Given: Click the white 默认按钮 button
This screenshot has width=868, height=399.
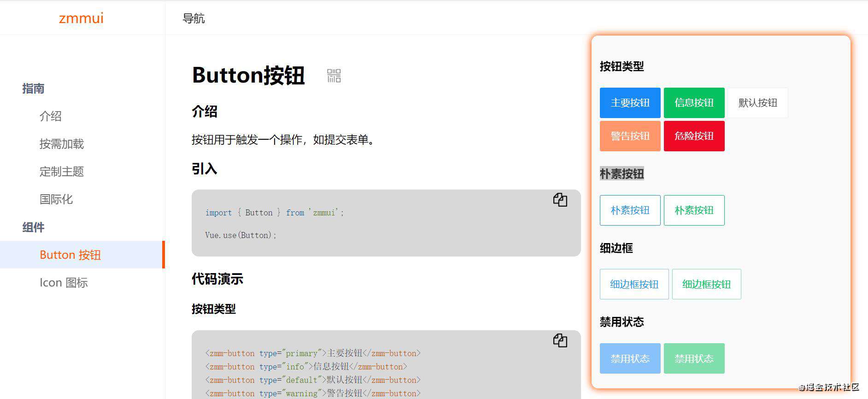Looking at the screenshot, I should click(x=758, y=103).
